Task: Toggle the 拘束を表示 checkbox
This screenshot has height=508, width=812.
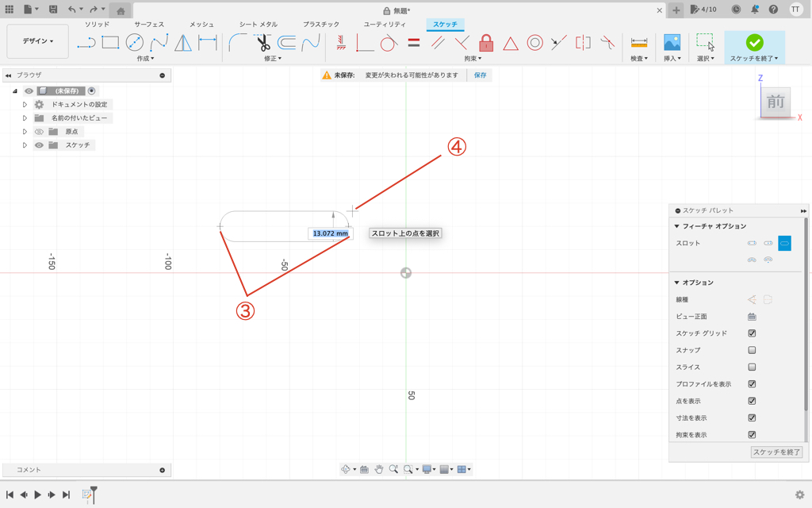Action: (x=752, y=434)
